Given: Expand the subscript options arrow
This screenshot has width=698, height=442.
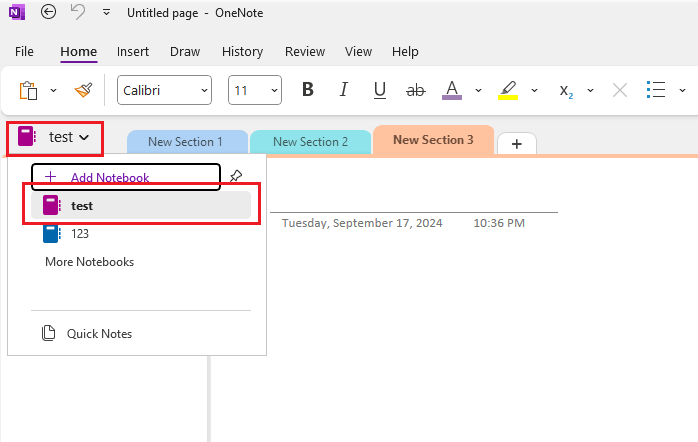Looking at the screenshot, I should pyautogui.click(x=590, y=90).
